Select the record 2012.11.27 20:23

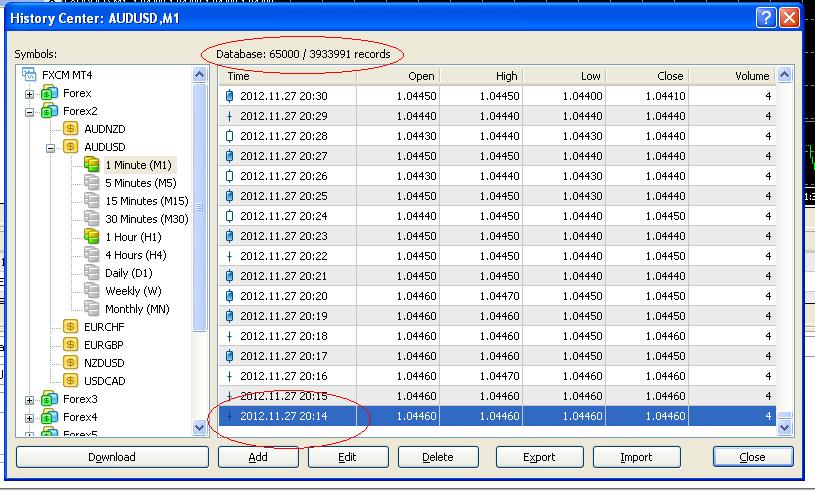coord(497,236)
